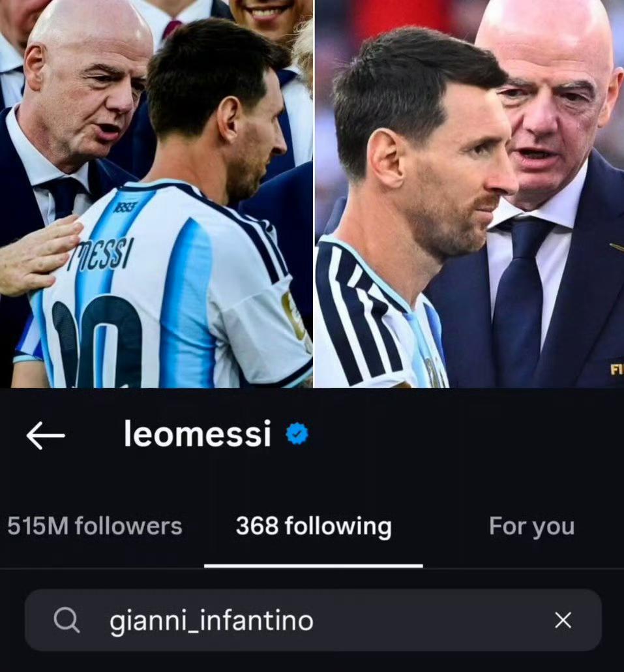This screenshot has width=624, height=672.
Task: Click the white underline below following
Action: coord(314,566)
